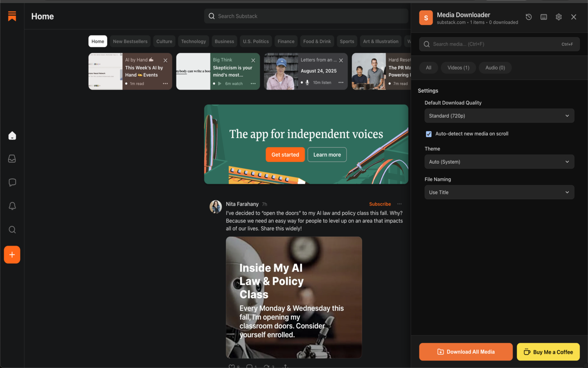Click the "August 24, 2025" card title
588x368 pixels.
319,71
